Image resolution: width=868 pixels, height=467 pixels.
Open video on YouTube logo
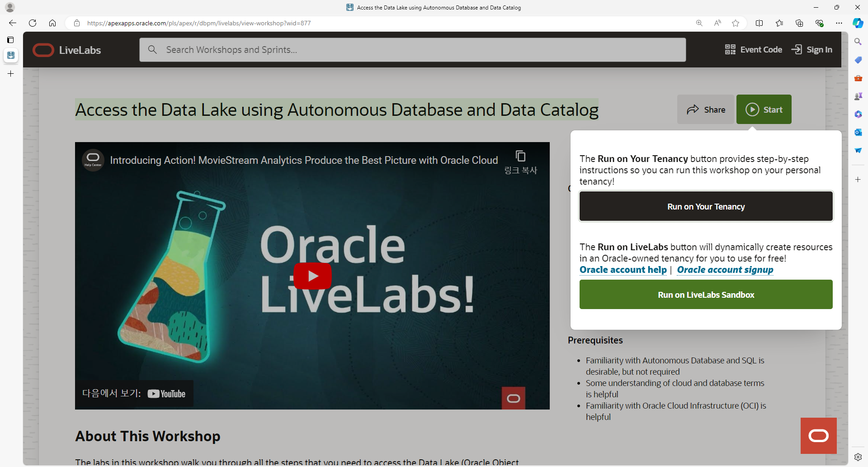(166, 394)
